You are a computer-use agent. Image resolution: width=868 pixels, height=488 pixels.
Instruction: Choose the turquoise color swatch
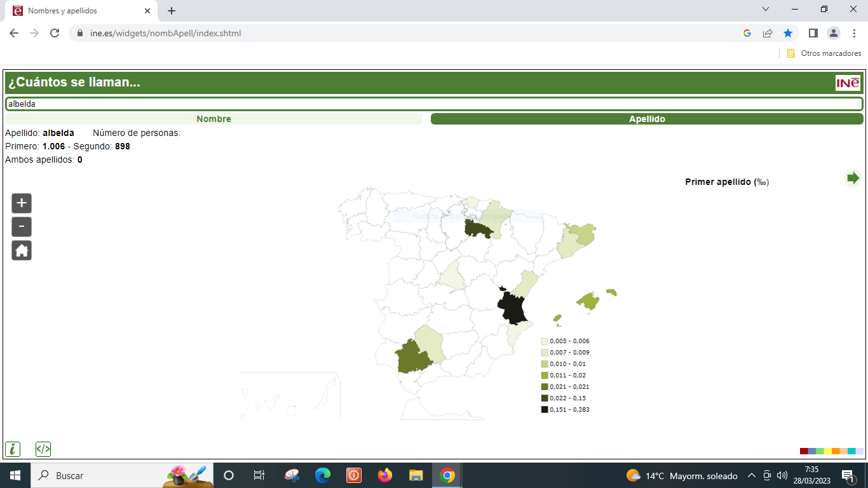(x=851, y=451)
